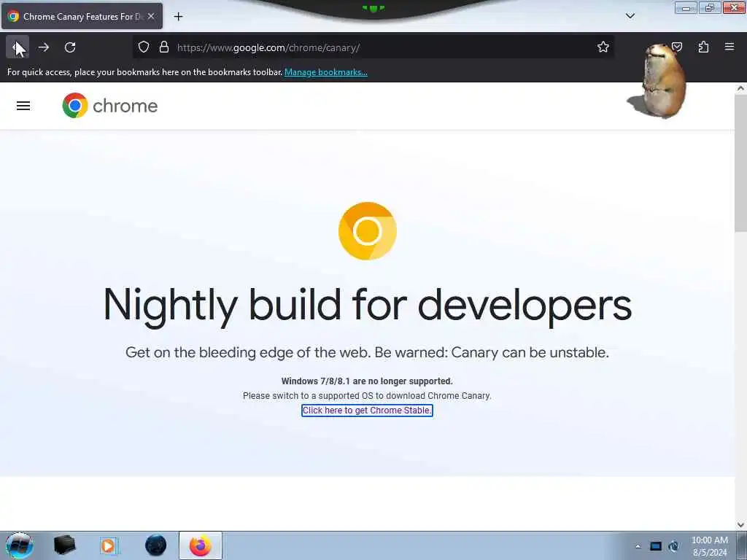
Task: Select the Chrome Canary Features tab
Action: (x=82, y=16)
